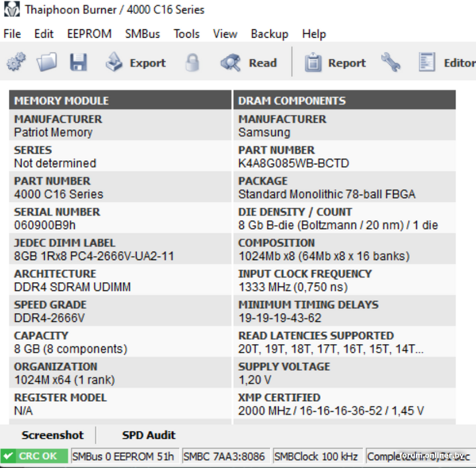
Task: Open the Backup menu
Action: [x=270, y=34]
